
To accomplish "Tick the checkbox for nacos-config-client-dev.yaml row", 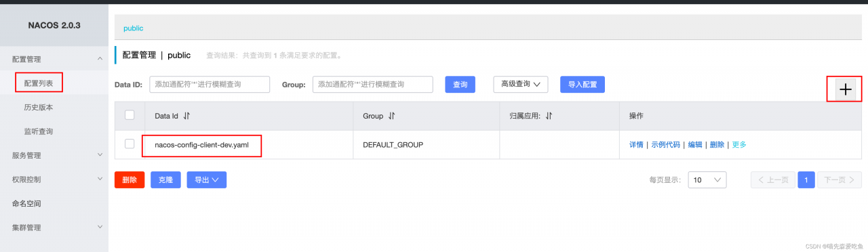I will pyautogui.click(x=130, y=144).
